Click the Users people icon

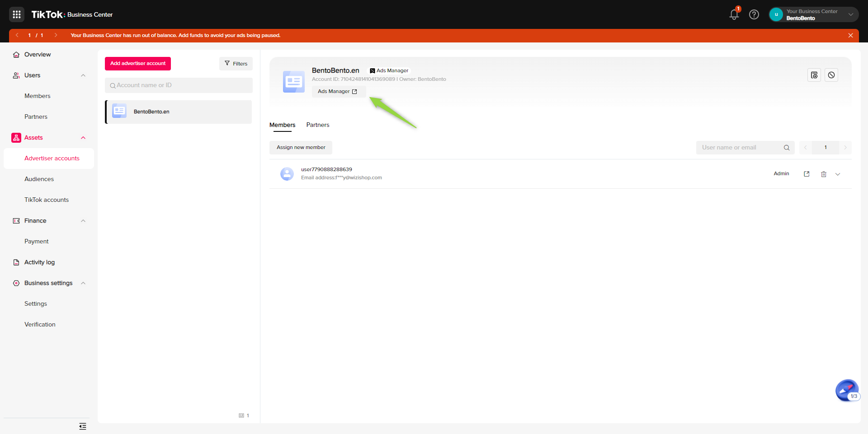tap(16, 75)
